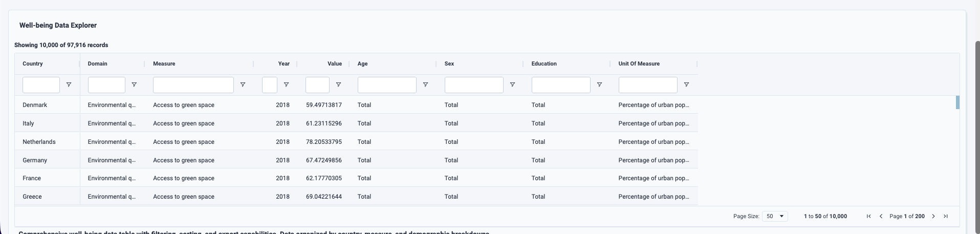The width and height of the screenshot is (980, 234).
Task: Click the Age column filter icon
Action: point(425,85)
